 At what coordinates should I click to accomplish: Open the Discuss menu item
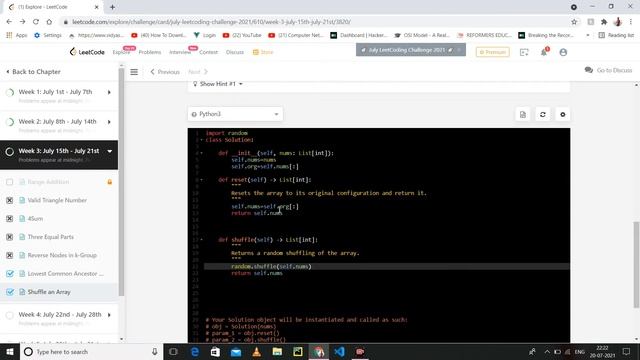click(x=235, y=52)
